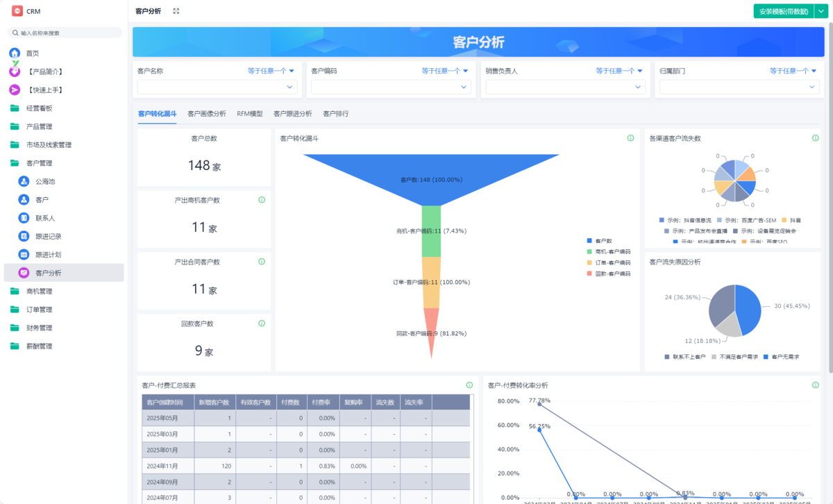Click 安装模板(带数据) button
This screenshot has height=504, width=833.
click(x=784, y=11)
